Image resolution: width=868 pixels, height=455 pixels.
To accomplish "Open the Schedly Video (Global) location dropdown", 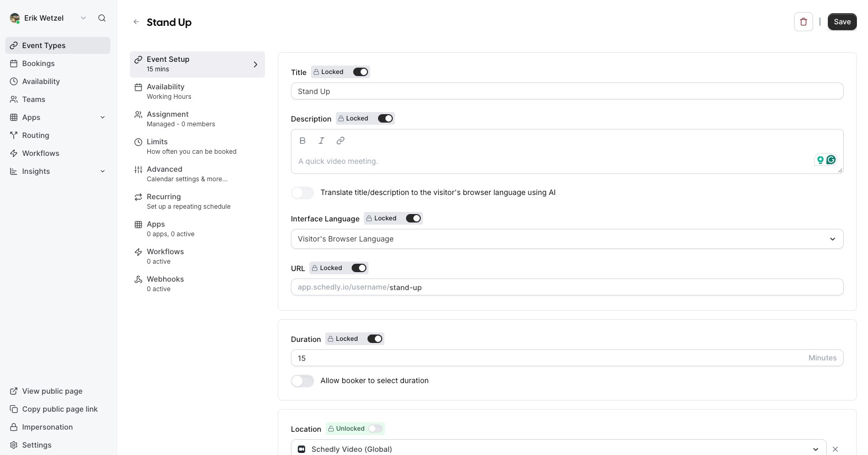I will tap(559, 449).
